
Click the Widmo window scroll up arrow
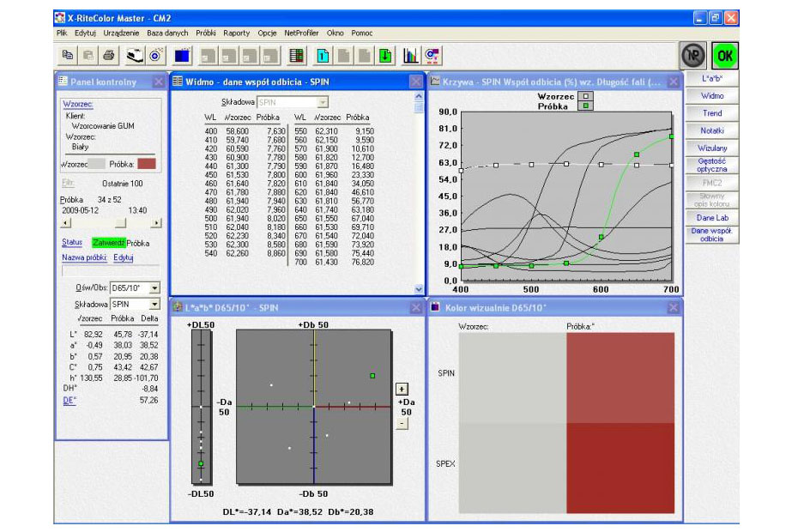pyautogui.click(x=419, y=96)
